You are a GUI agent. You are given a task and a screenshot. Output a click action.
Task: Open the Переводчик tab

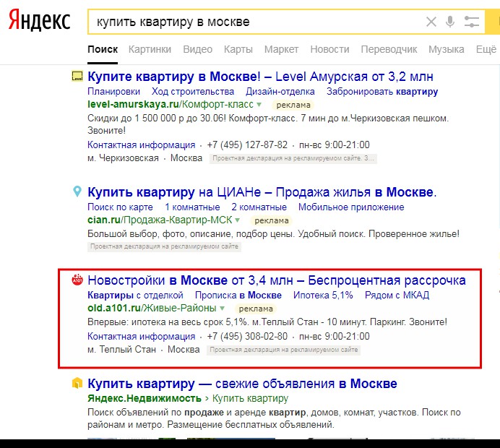coord(389,49)
